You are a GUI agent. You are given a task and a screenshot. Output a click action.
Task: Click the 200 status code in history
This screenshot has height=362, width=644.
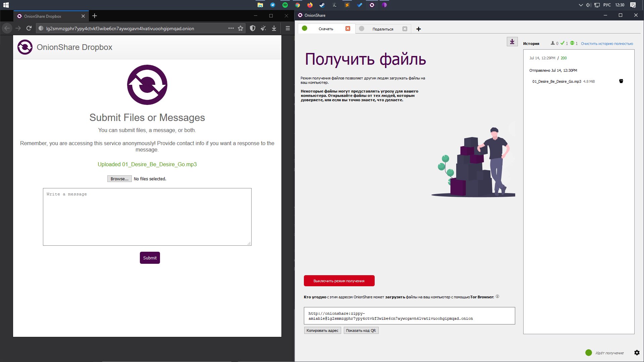tap(563, 58)
